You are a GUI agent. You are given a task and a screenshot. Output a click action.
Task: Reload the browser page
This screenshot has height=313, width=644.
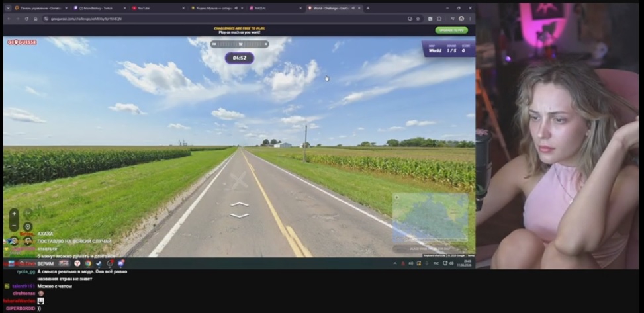[26, 19]
